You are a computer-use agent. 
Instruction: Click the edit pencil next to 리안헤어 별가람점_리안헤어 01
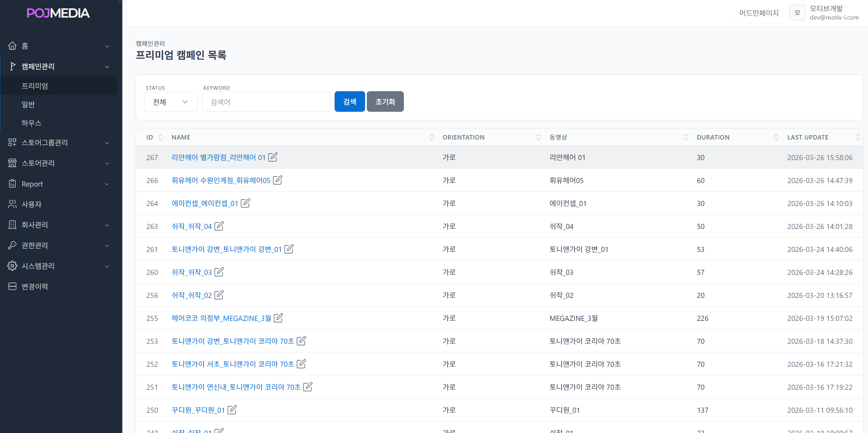click(x=273, y=157)
